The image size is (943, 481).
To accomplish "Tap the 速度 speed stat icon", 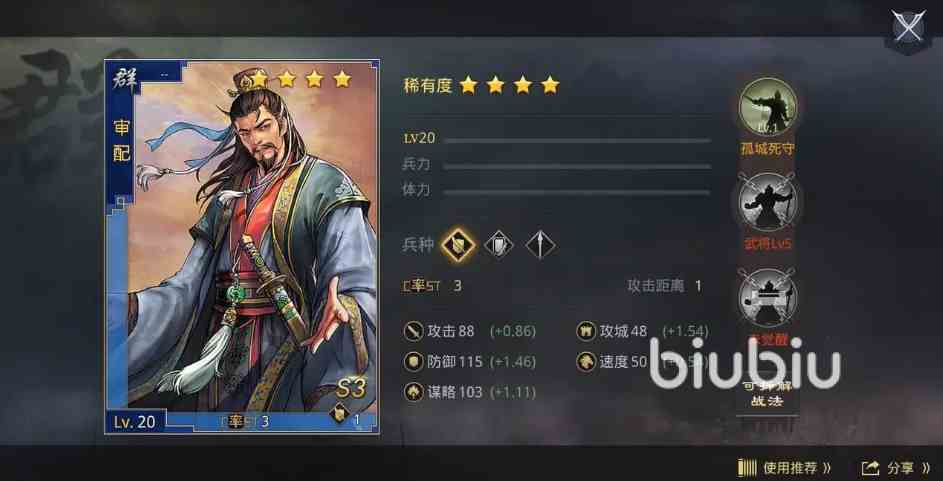I will [586, 362].
